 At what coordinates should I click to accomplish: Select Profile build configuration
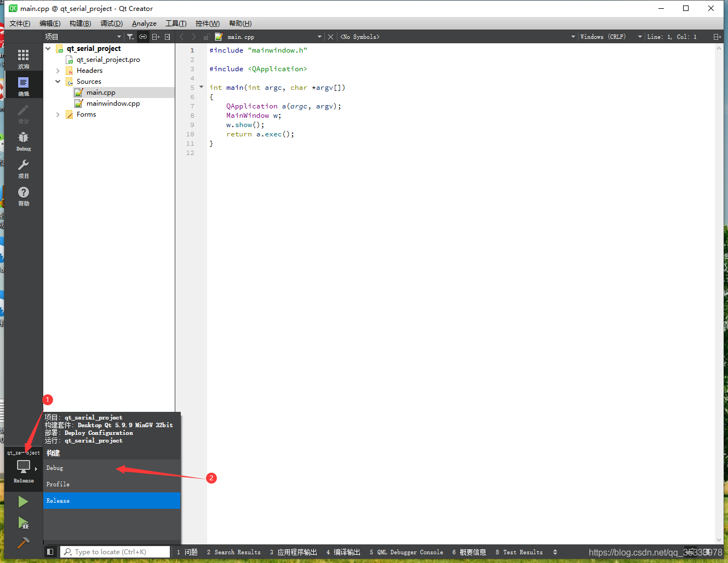(x=112, y=484)
